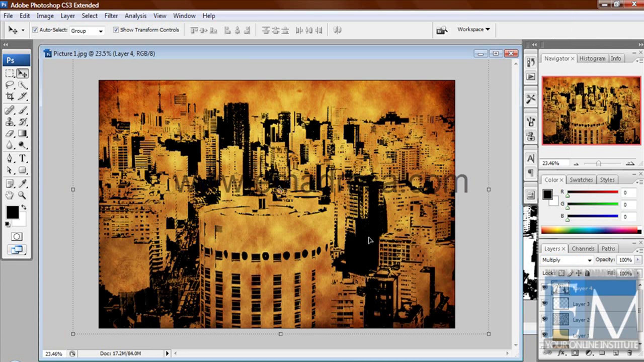Image resolution: width=644 pixels, height=362 pixels.
Task: Hide Layer 1 using its eye icon
Action: 545,335
